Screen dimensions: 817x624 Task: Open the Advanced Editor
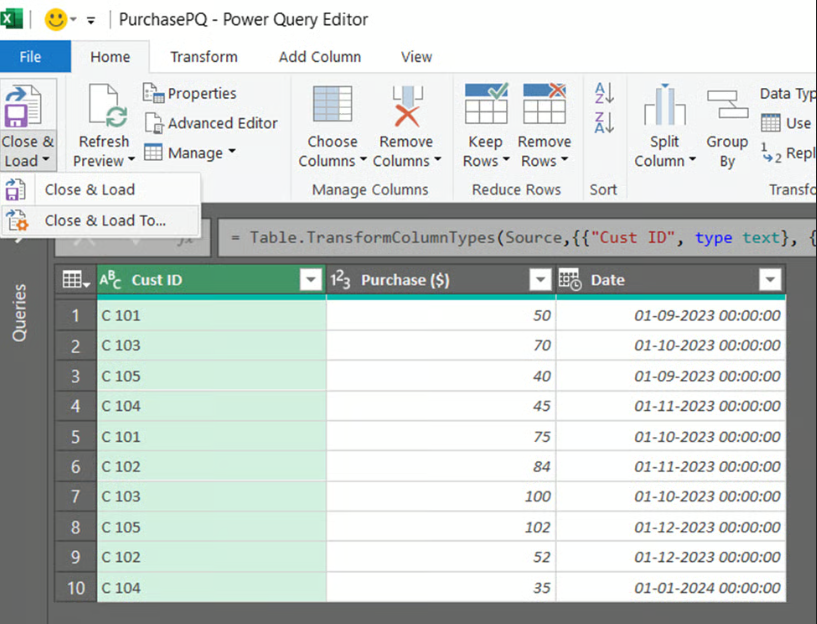coord(211,123)
